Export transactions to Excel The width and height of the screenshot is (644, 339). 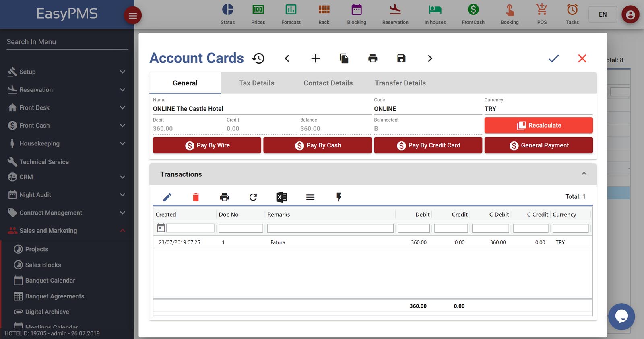[x=281, y=197]
